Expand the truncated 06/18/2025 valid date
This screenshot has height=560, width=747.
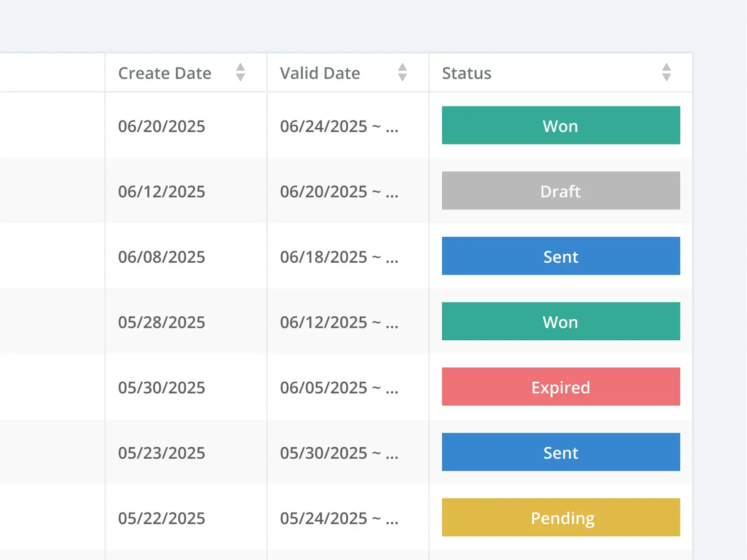(x=339, y=257)
